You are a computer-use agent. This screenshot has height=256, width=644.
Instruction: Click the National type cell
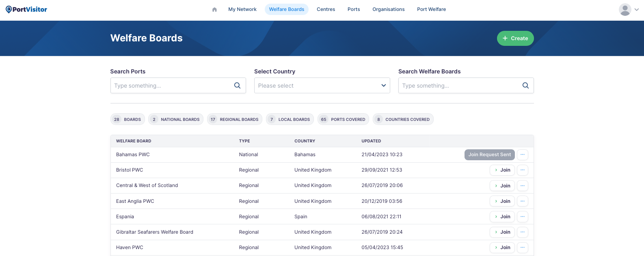point(249,155)
